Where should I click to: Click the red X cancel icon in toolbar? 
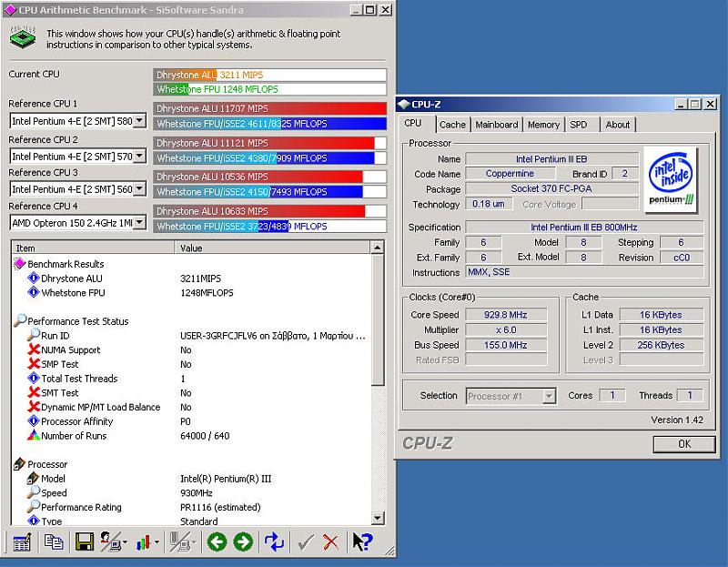pos(330,542)
